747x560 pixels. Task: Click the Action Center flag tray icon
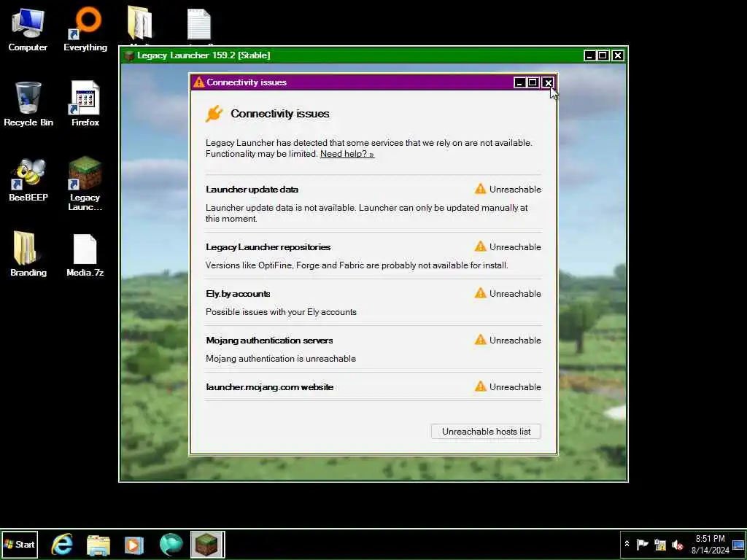[643, 544]
